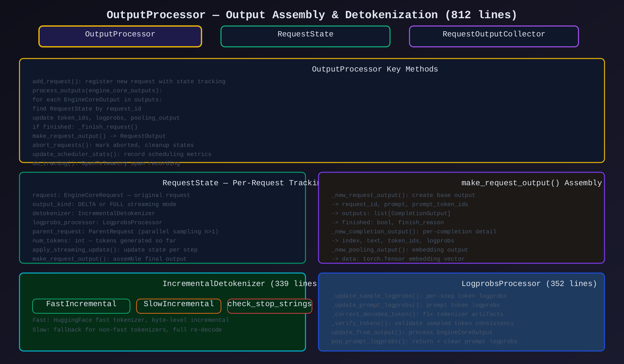Image resolution: width=624 pixels, height=364 pixels.
Task: Click the LogprobsProcessor (352 lines) heading
Action: [529, 284]
